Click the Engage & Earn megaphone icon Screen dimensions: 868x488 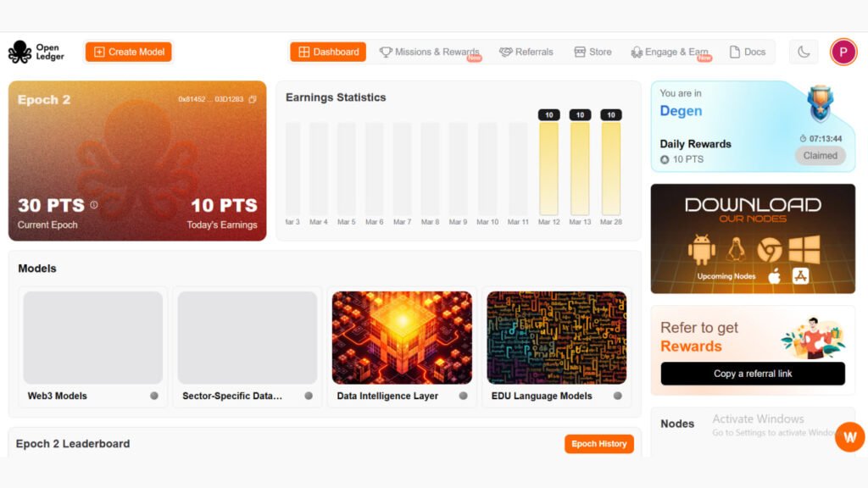click(x=637, y=52)
